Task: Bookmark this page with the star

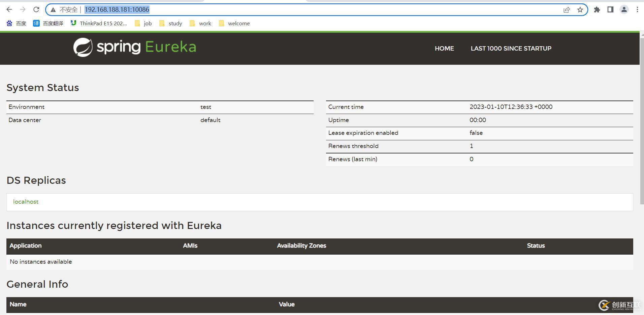Action: click(x=580, y=10)
